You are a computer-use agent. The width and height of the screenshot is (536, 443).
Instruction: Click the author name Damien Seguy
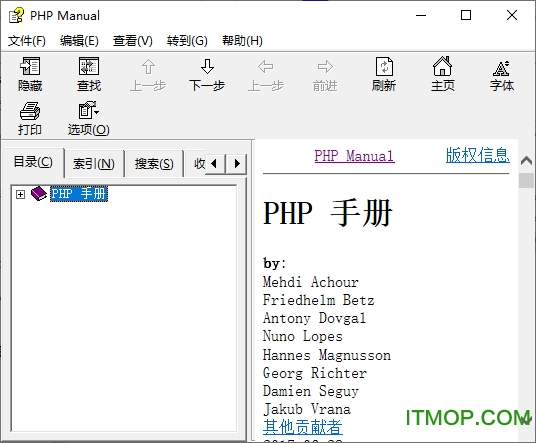pos(311,391)
